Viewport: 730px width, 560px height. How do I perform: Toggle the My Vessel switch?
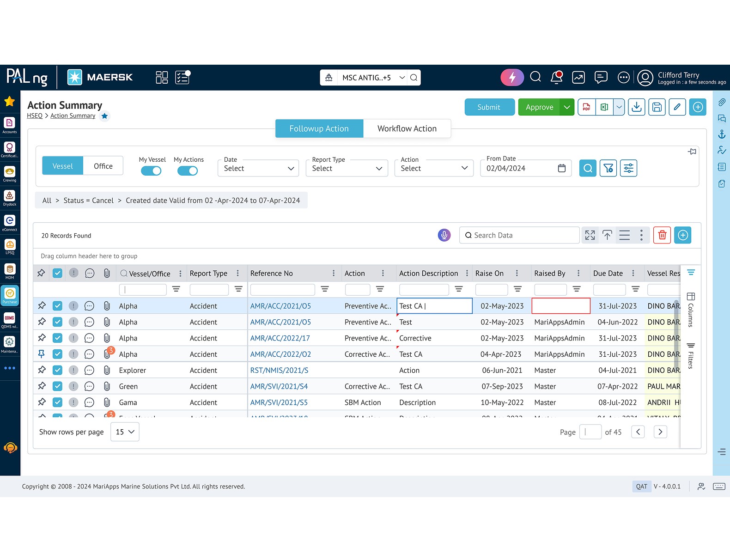(151, 171)
